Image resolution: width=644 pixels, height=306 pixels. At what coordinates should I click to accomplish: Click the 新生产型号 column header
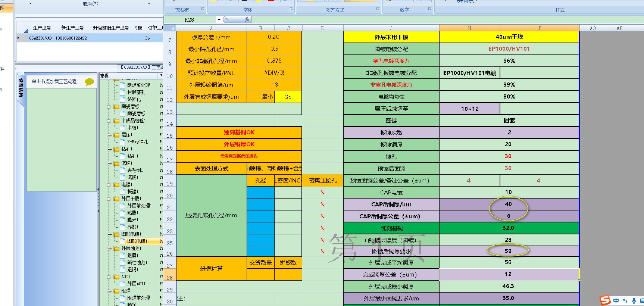click(72, 28)
